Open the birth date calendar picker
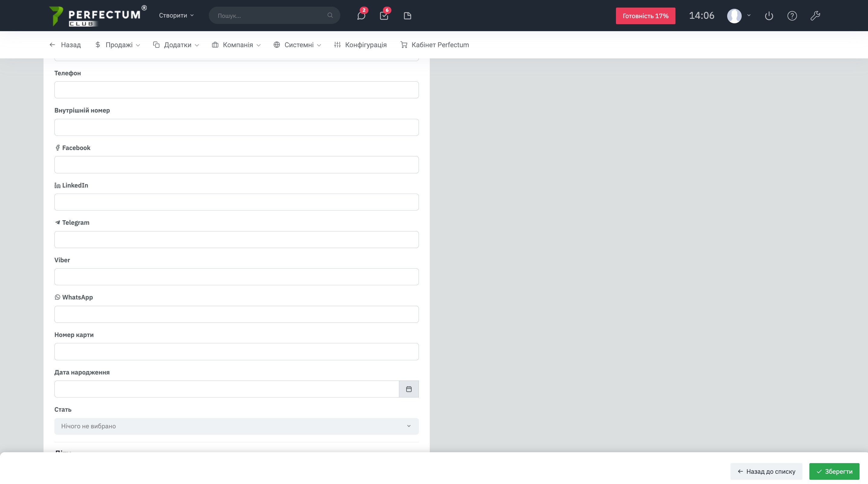Screen dimensions: 868x484 coord(409,389)
